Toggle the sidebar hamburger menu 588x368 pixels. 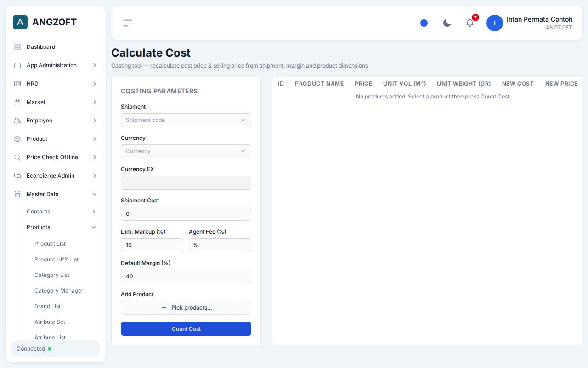[x=128, y=23]
